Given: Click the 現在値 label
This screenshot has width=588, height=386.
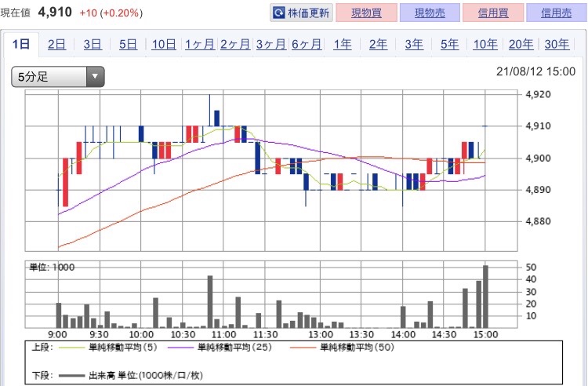Looking at the screenshot, I should click(16, 13).
